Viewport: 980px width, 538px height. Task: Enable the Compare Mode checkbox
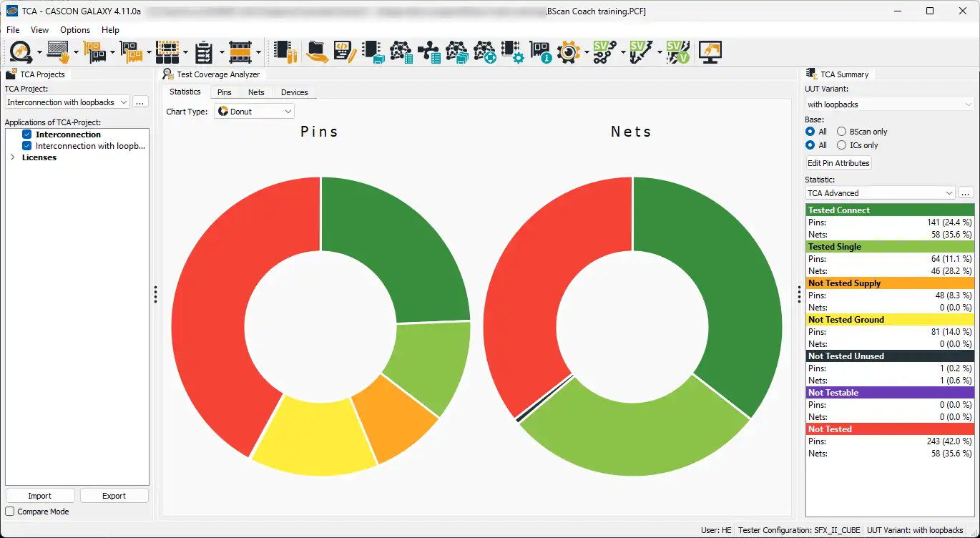pos(10,512)
